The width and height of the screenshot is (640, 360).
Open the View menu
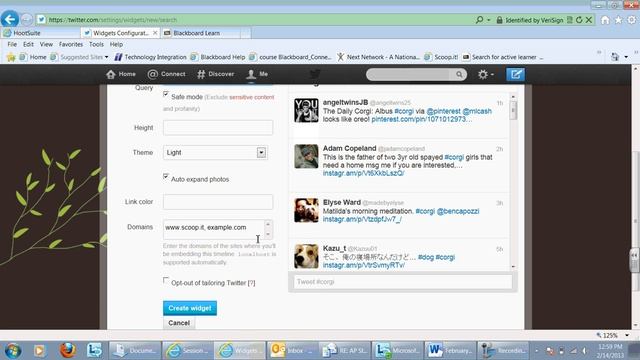[46, 44]
